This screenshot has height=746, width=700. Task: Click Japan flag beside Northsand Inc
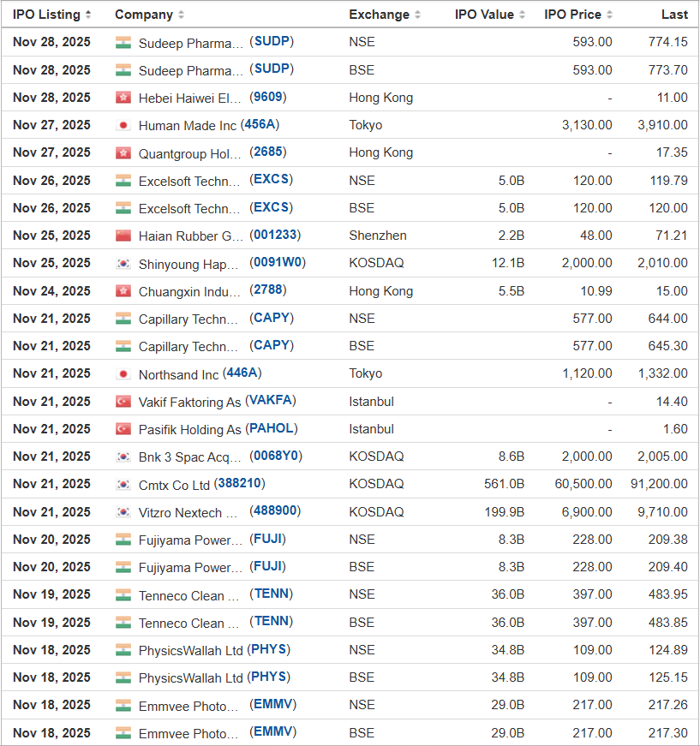pos(123,374)
